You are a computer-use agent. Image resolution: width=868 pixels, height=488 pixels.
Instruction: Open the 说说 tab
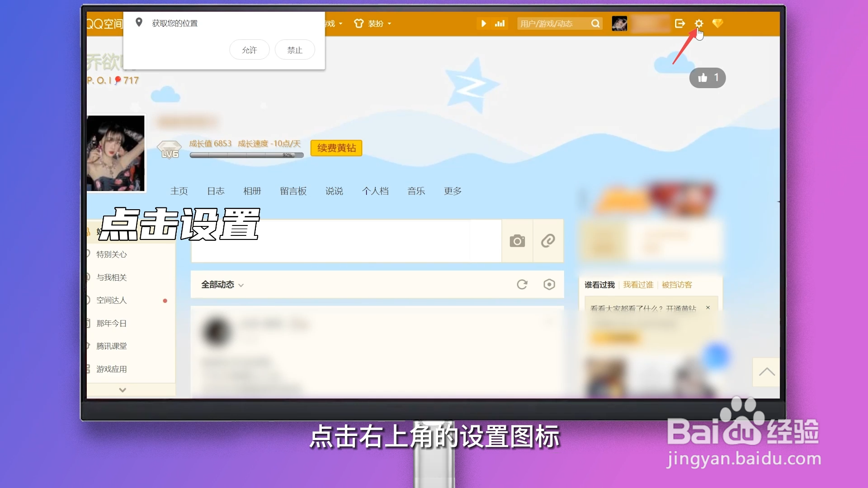tap(334, 191)
